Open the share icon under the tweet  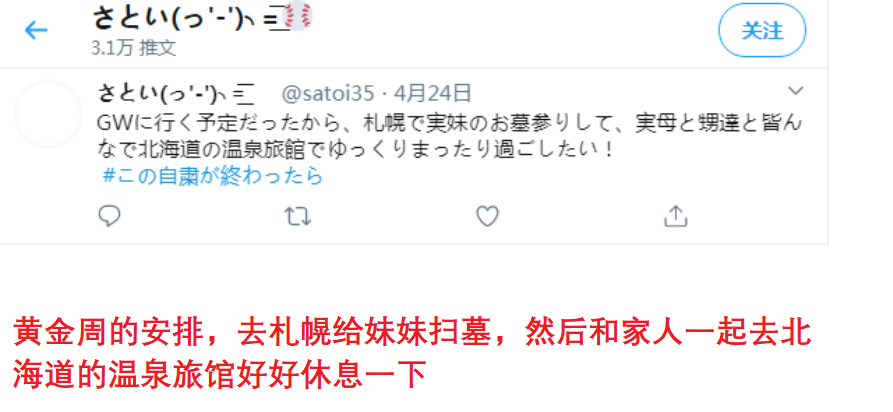675,216
